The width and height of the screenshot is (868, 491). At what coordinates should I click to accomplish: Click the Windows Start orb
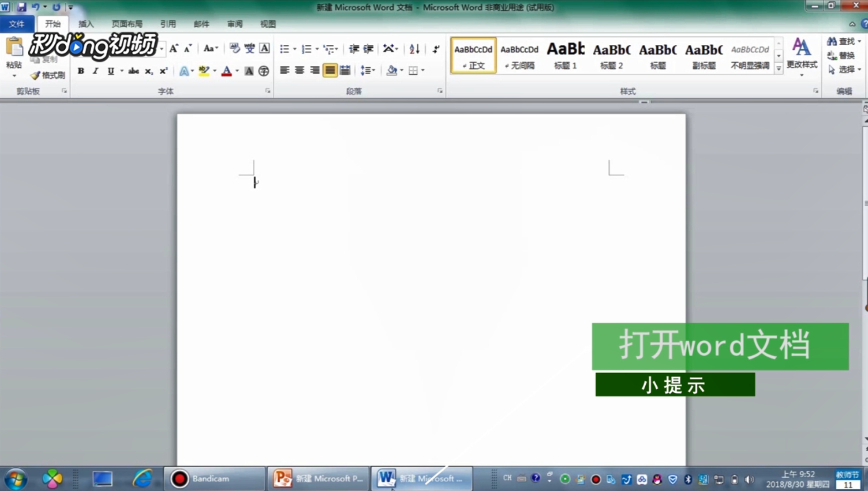[16, 479]
